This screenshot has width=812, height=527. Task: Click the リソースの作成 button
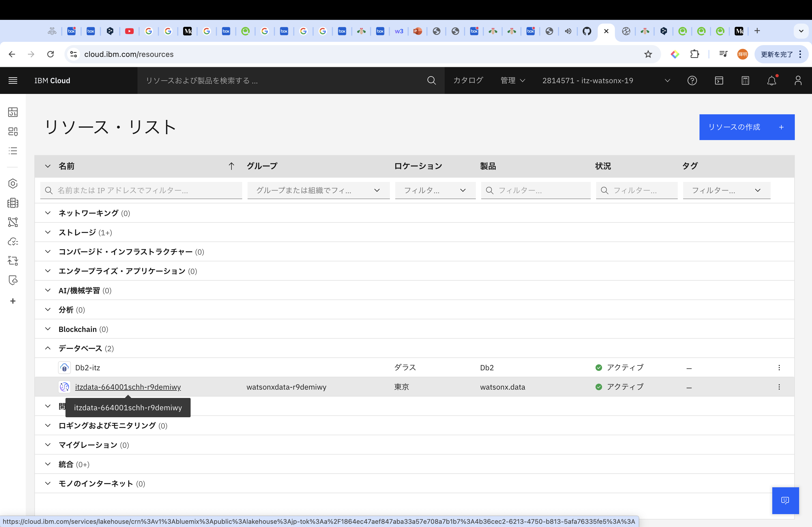[x=746, y=127]
